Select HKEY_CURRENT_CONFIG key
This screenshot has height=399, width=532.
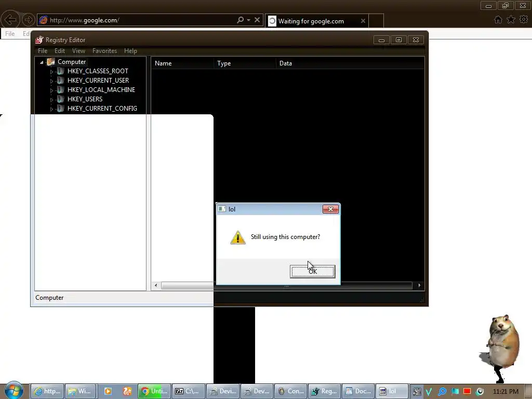point(102,109)
